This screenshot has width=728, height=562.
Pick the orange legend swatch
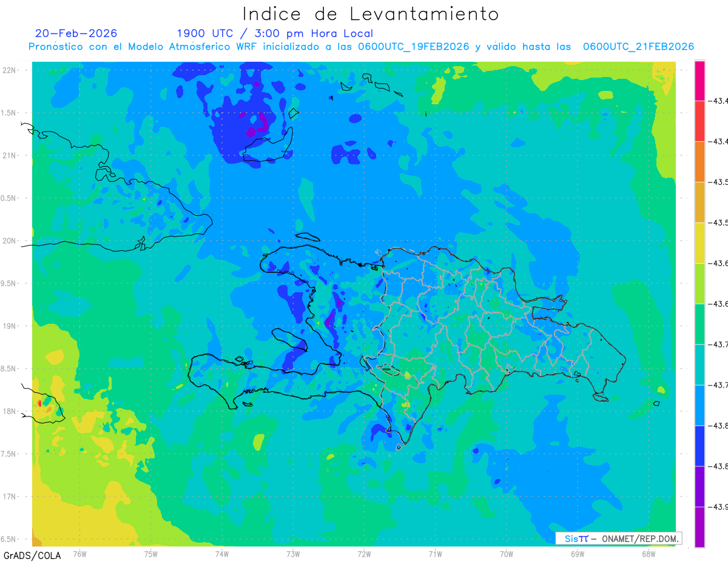[699, 162]
